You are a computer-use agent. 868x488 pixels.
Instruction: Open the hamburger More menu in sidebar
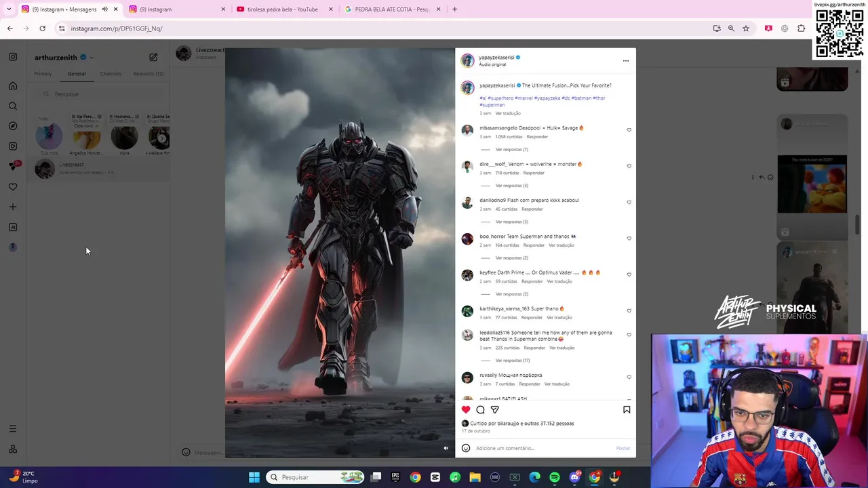pos(13,428)
